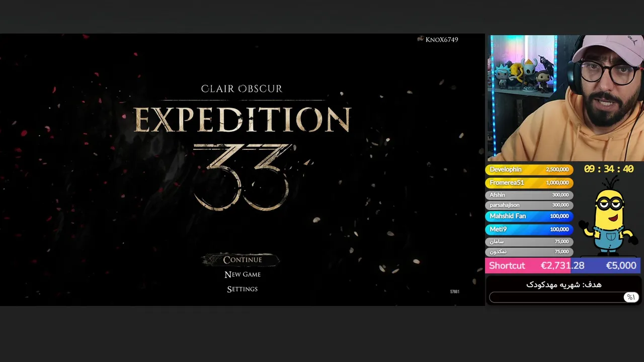This screenshot has height=362, width=644.
Task: Click the goal progress bar at 1 percent
Action: tap(563, 298)
